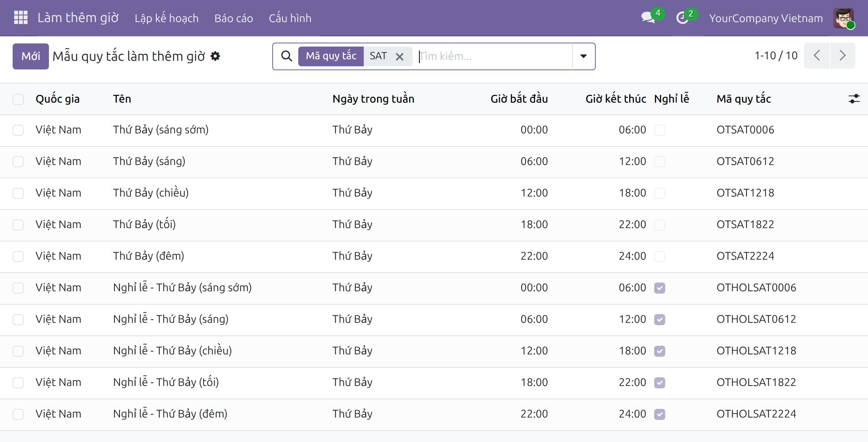Open the Thứ Bảy (sáng sớm) record
The width and height of the screenshot is (868, 442).
point(161,130)
